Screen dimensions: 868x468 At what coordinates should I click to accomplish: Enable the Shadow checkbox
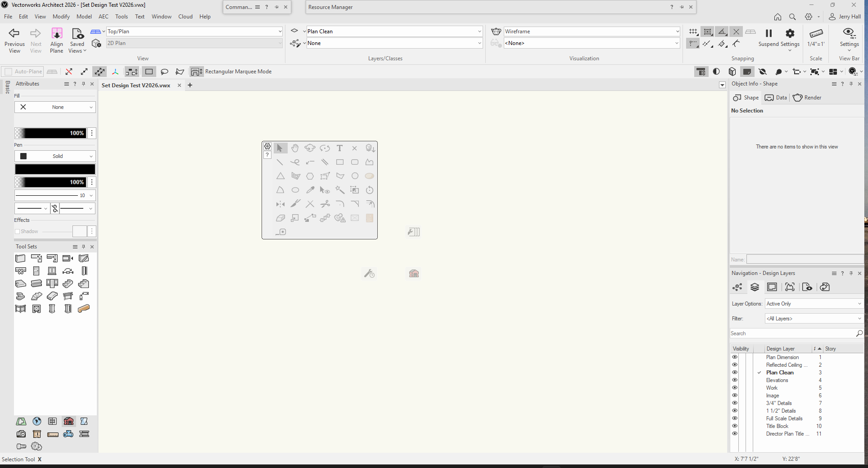coord(18,231)
